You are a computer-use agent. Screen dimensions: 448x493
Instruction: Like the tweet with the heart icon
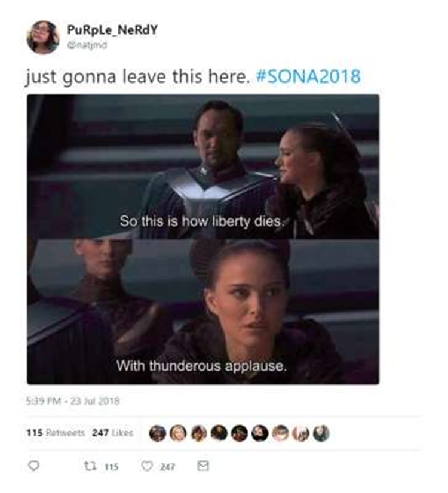[x=146, y=466]
